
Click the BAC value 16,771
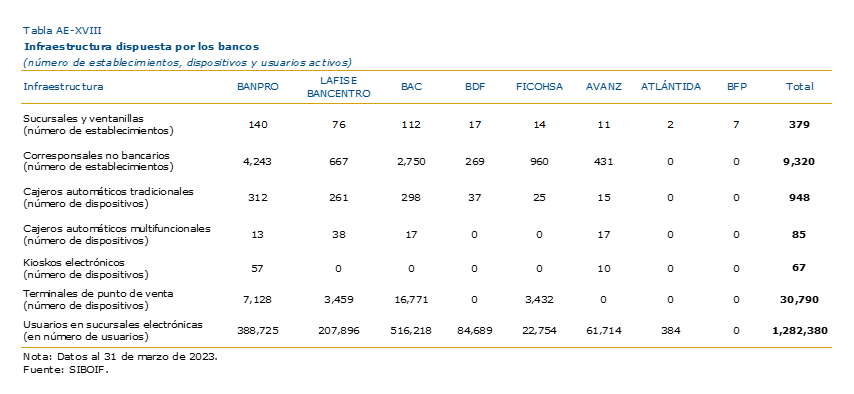point(411,299)
